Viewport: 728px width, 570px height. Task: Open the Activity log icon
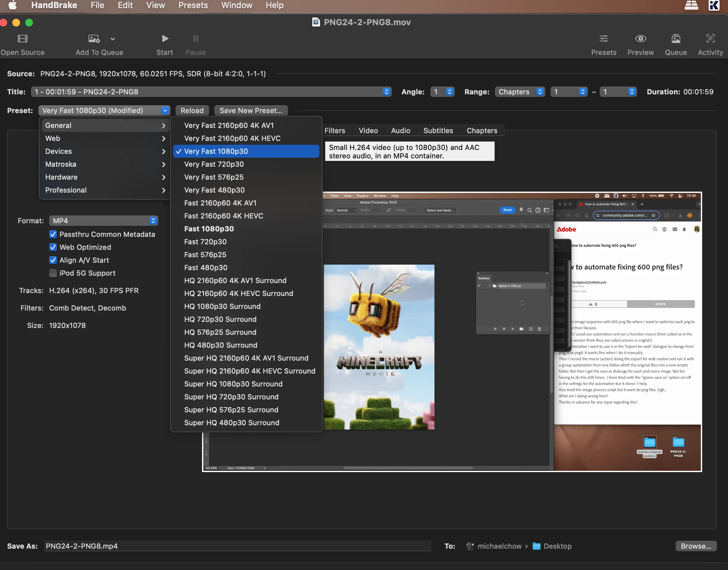coord(710,39)
